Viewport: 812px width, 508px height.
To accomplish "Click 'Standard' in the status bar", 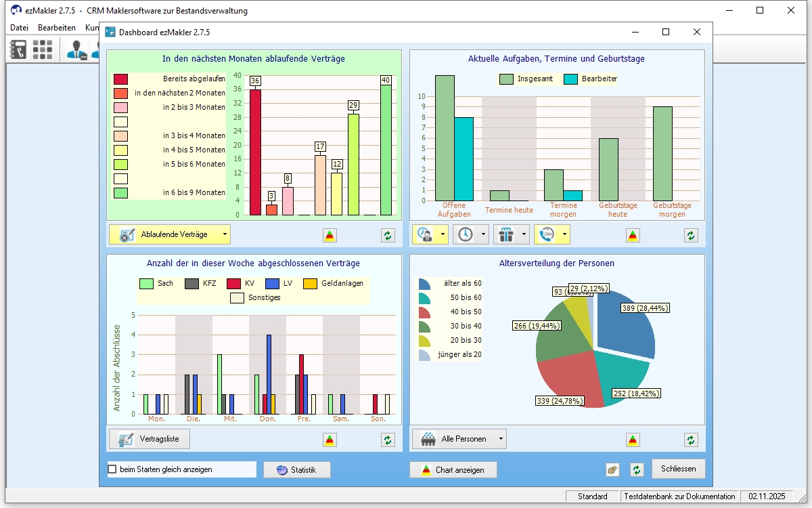I will point(593,496).
